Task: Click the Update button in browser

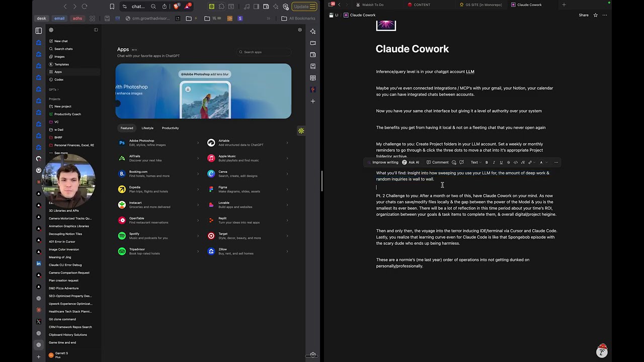Action: pos(304,7)
